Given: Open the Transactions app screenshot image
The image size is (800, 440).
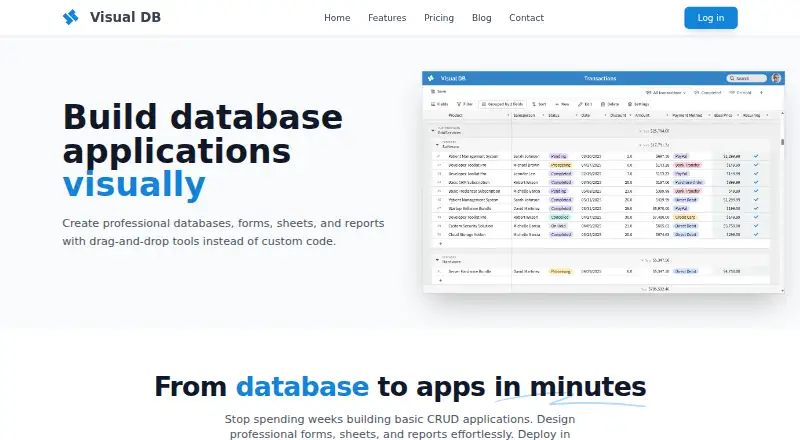Looking at the screenshot, I should point(603,182).
